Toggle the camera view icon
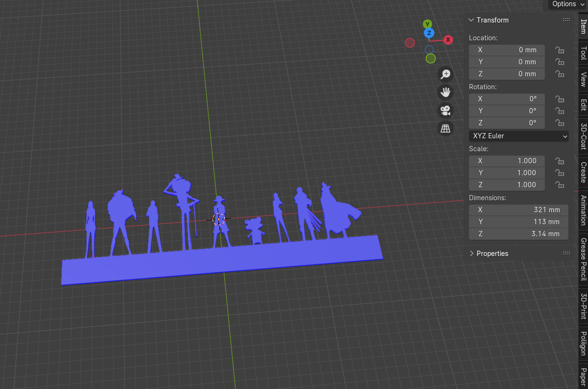The height and width of the screenshot is (389, 588). [446, 110]
